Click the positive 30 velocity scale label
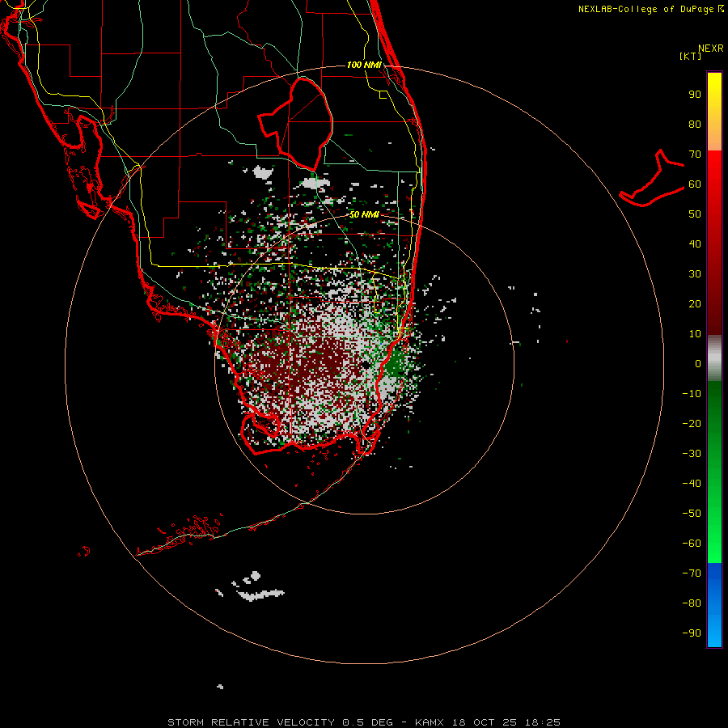 695,274
